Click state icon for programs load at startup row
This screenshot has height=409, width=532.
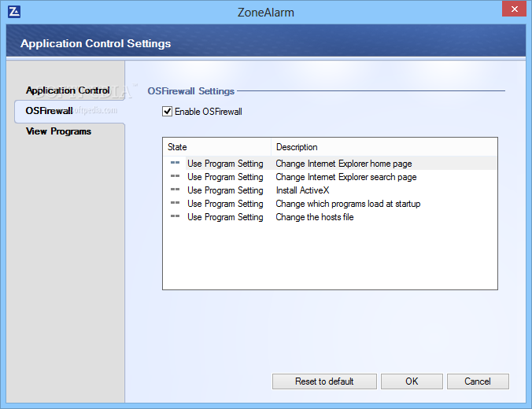click(175, 204)
